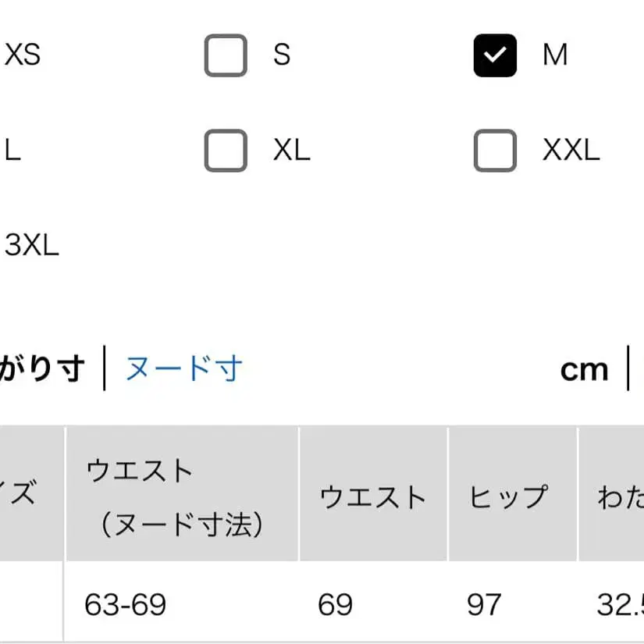Switch to がり寸 measurement view
644x644 pixels.
[x=43, y=368]
